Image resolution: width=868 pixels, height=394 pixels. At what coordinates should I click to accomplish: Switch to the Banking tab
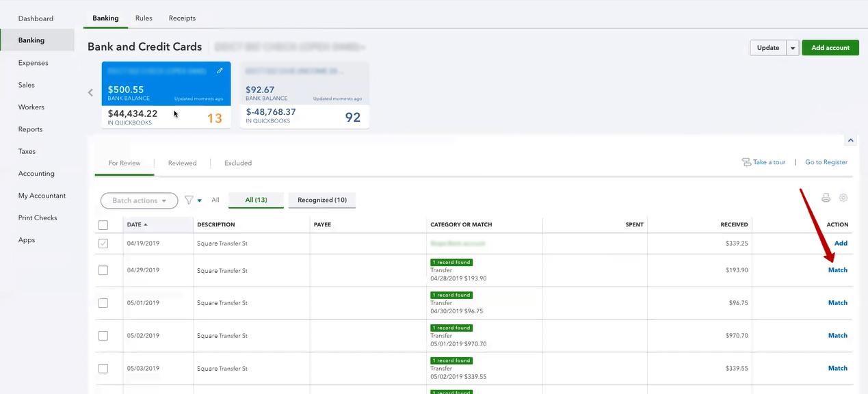105,18
